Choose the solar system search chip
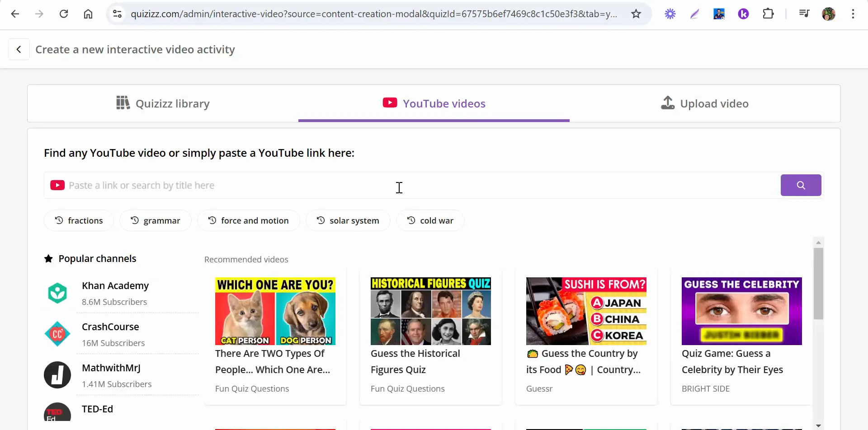Image resolution: width=868 pixels, height=430 pixels. click(348, 220)
